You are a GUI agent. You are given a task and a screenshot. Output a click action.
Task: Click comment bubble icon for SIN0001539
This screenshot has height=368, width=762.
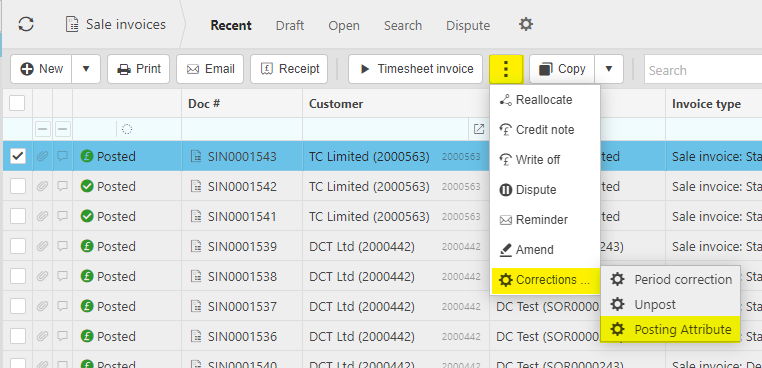click(62, 246)
